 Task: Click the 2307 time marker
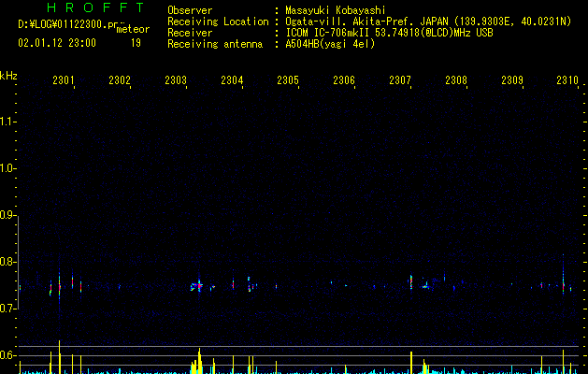tap(400, 80)
